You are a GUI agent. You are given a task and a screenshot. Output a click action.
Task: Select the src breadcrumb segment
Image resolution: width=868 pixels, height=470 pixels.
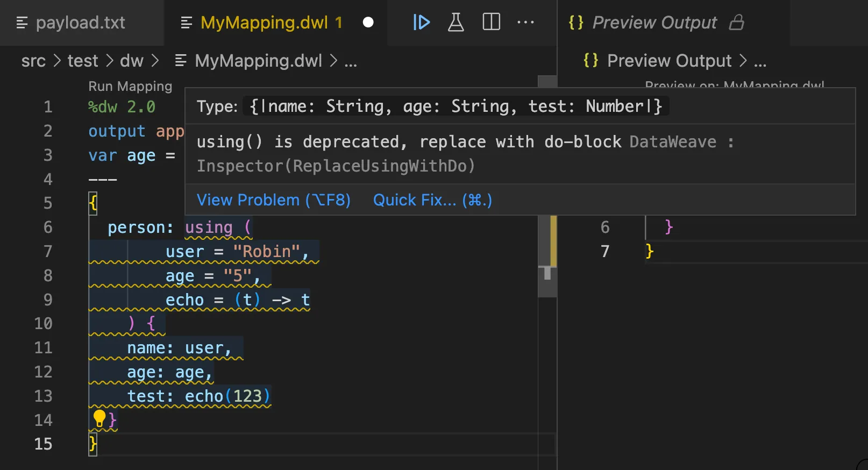tap(33, 61)
